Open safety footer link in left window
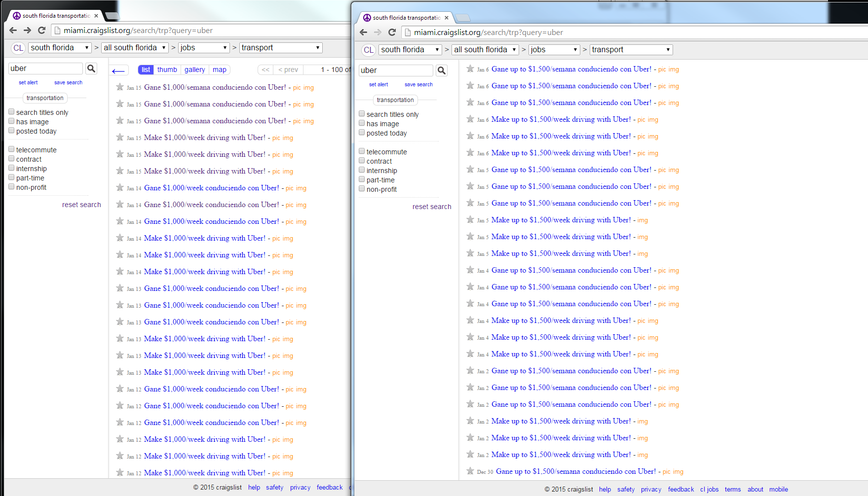This screenshot has height=496, width=868. [274, 487]
